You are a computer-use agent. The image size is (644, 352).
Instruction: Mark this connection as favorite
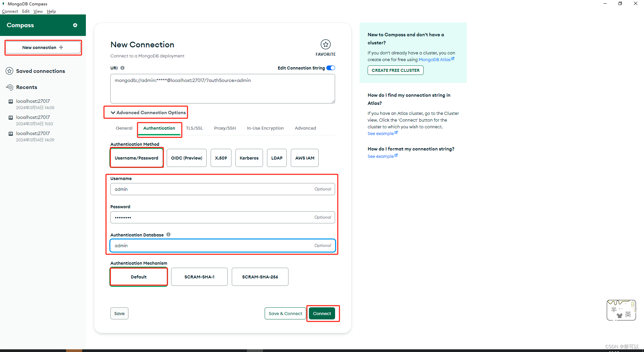click(325, 44)
